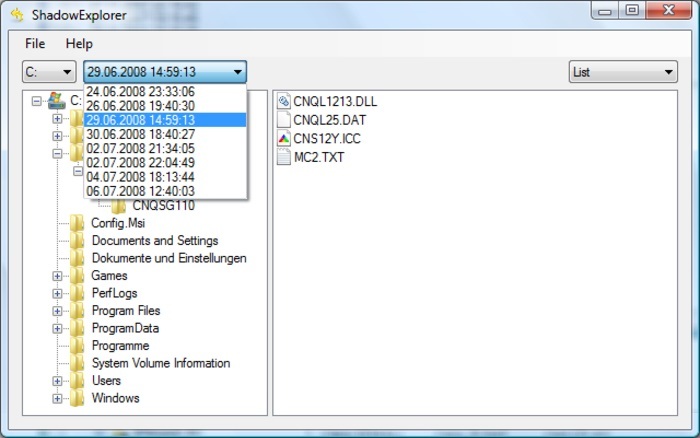Select snapshot 26.06.2008 19:40:30

click(x=165, y=106)
